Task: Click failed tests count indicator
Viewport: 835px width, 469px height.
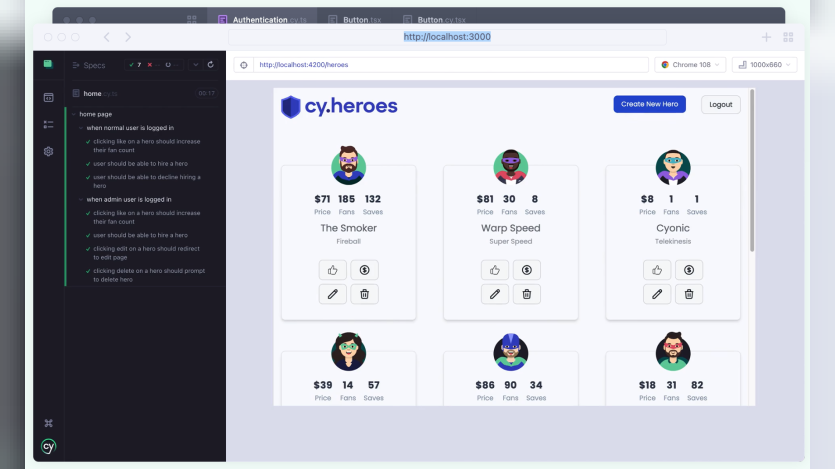Action: (153, 65)
